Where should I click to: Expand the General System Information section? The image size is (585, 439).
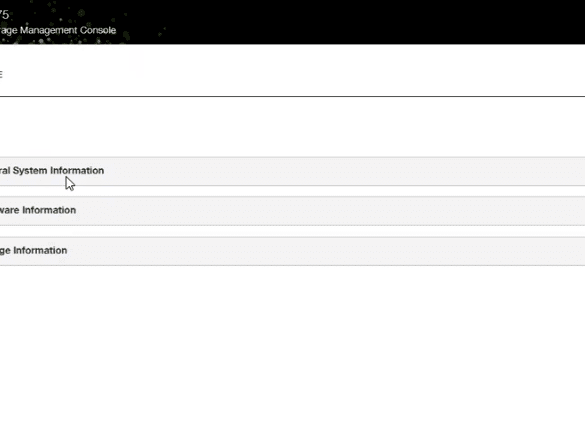click(292, 171)
